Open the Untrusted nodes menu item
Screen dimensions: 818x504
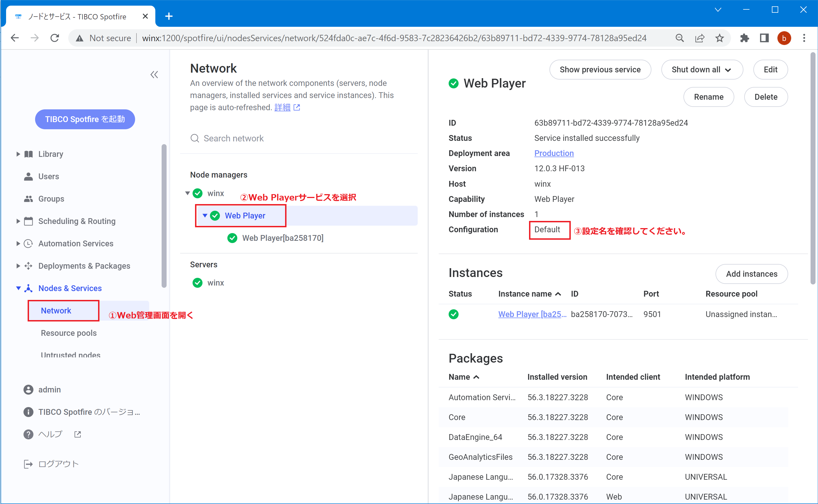point(70,355)
